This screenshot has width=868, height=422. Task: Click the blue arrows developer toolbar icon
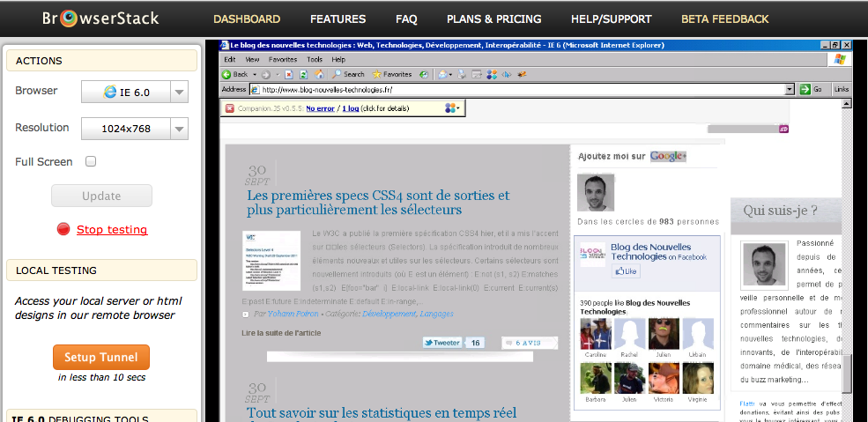(506, 75)
